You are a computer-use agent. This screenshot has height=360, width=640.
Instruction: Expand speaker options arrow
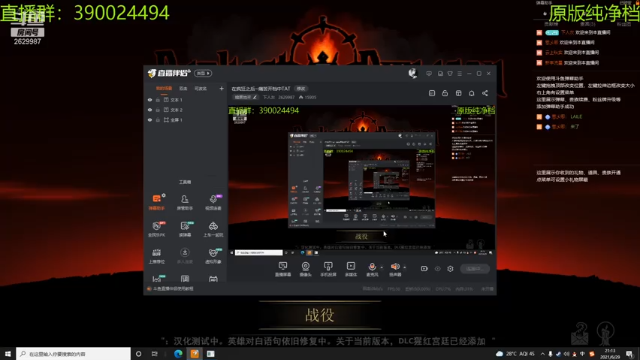(x=404, y=268)
